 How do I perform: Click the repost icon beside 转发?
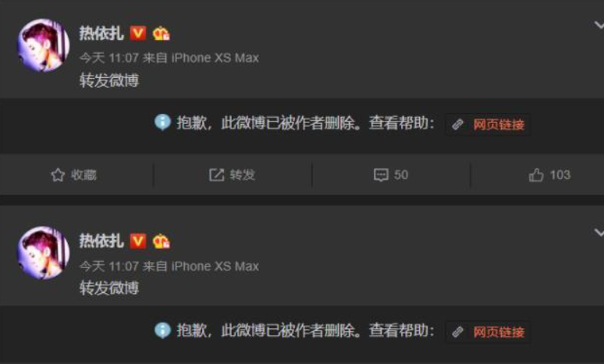[216, 175]
